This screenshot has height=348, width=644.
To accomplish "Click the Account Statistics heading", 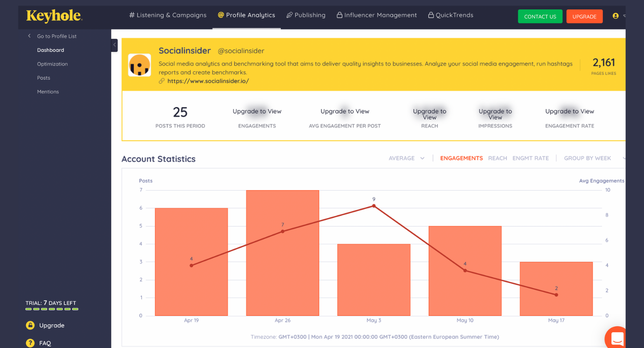I will click(x=158, y=159).
